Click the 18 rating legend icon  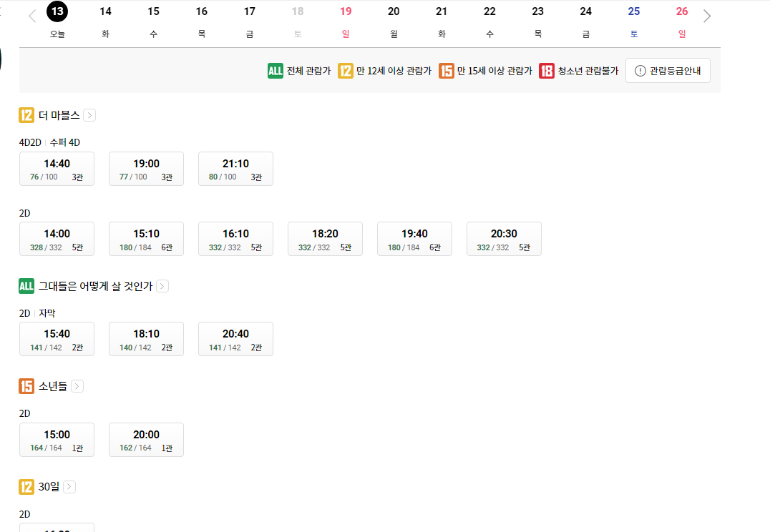tap(547, 71)
